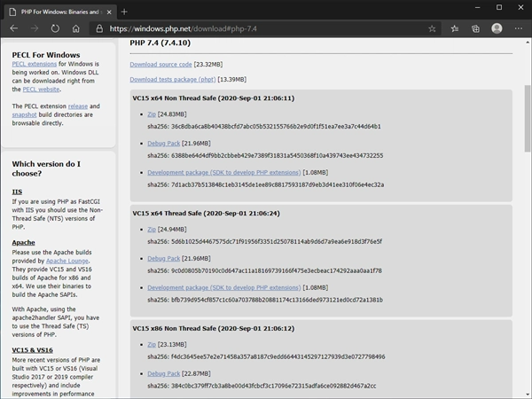Open browser Settings and more menu
The height and width of the screenshot is (399, 532).
(519, 28)
